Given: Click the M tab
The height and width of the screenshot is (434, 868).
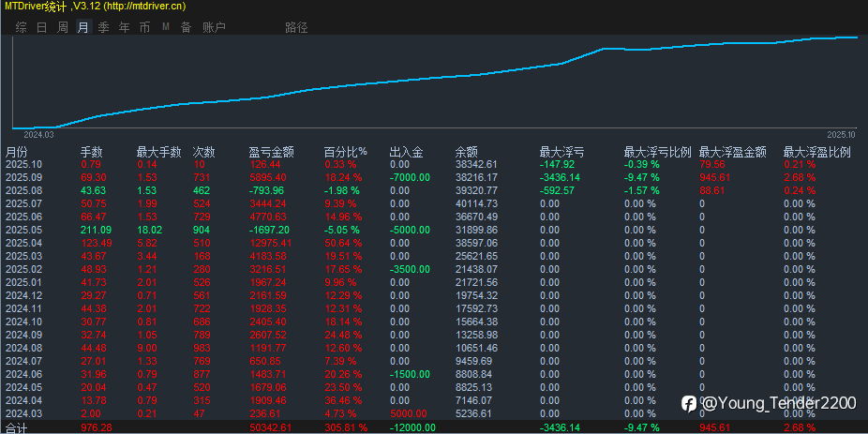Looking at the screenshot, I should tap(166, 26).
